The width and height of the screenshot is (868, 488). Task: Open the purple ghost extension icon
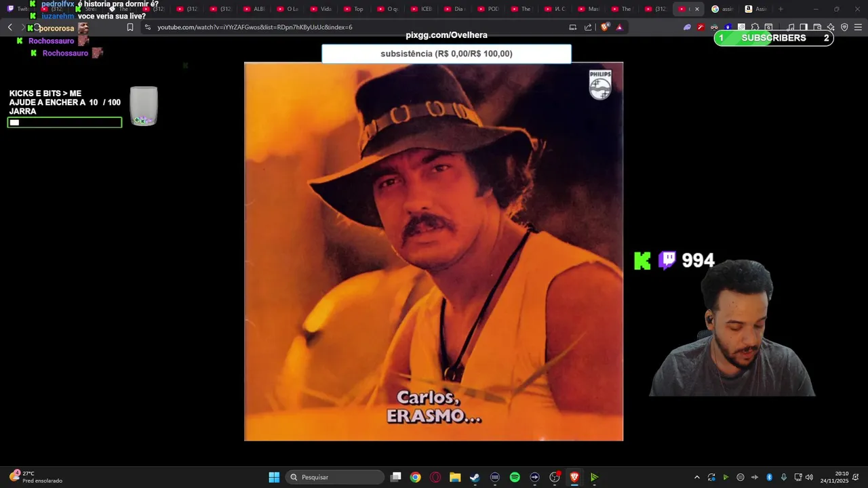pos(687,27)
